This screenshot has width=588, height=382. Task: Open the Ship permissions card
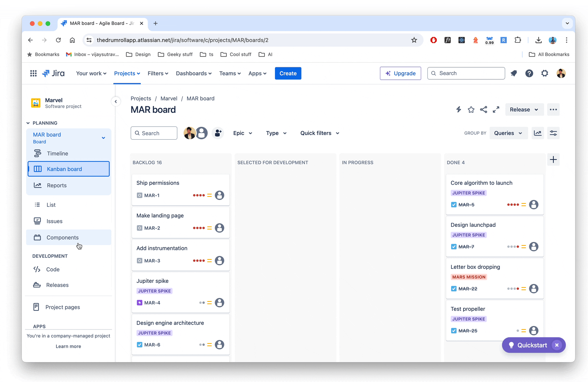click(x=181, y=189)
